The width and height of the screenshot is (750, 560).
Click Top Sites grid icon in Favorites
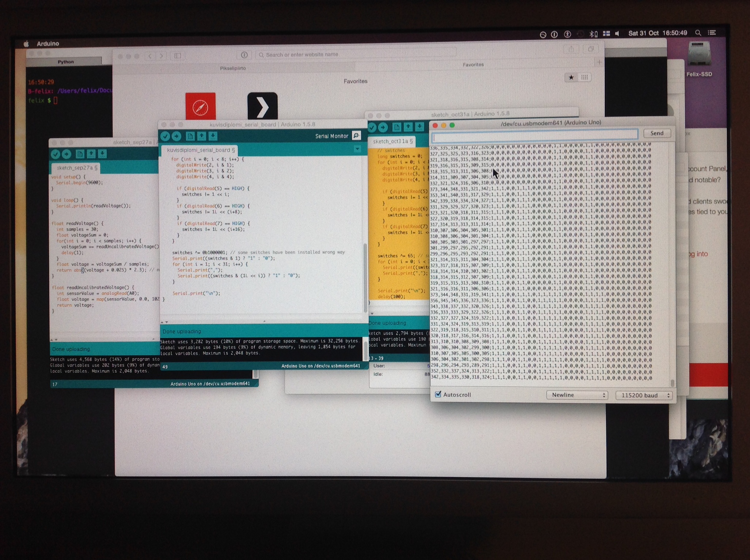click(x=584, y=77)
